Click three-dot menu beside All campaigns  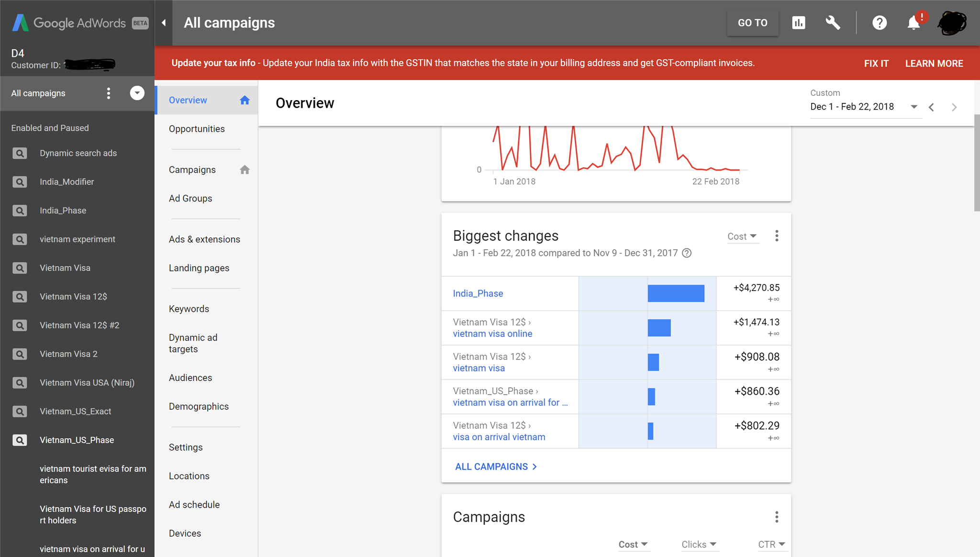[109, 93]
